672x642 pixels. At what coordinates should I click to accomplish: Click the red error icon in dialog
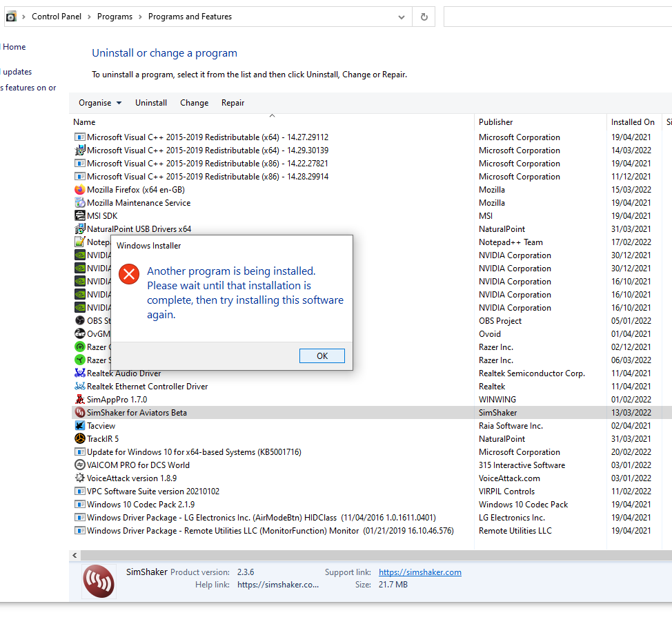[129, 273]
